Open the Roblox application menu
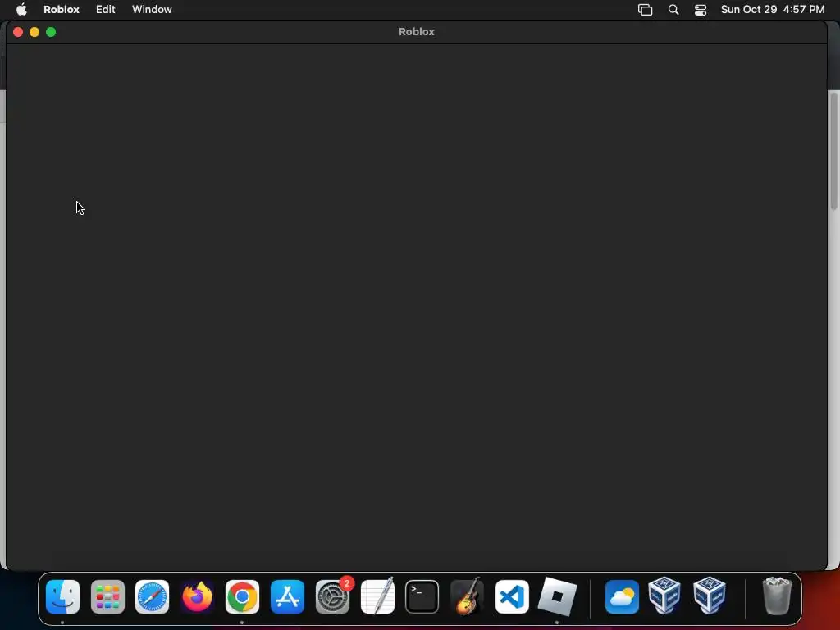840x630 pixels. point(61,9)
